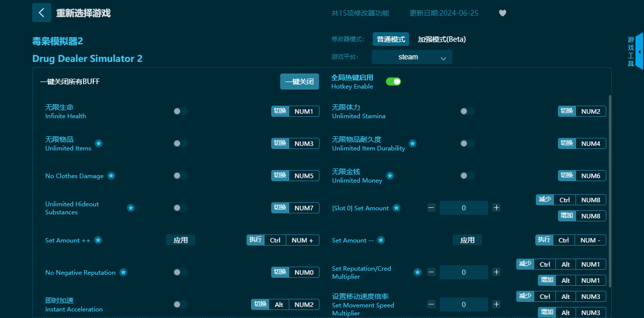
Task: Click 应用 button for Set Amount --
Action: pyautogui.click(x=467, y=240)
